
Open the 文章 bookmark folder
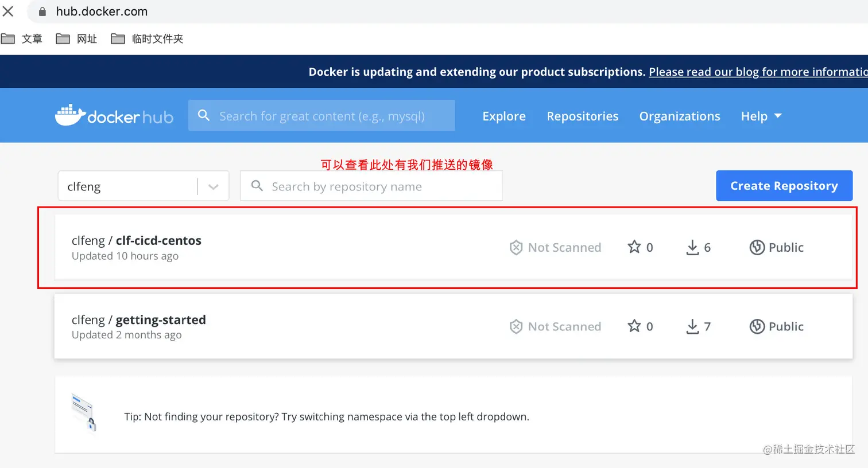pyautogui.click(x=22, y=39)
